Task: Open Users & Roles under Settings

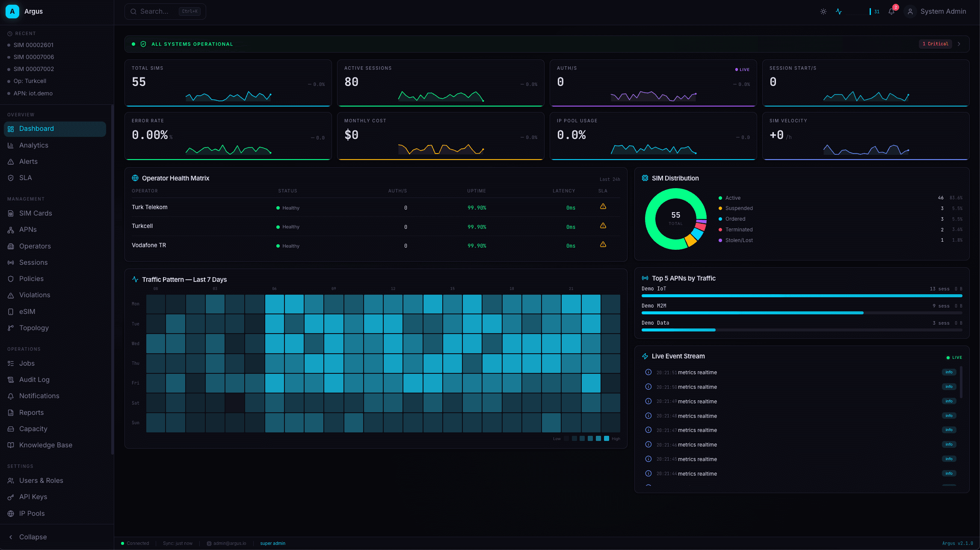Action: click(41, 480)
